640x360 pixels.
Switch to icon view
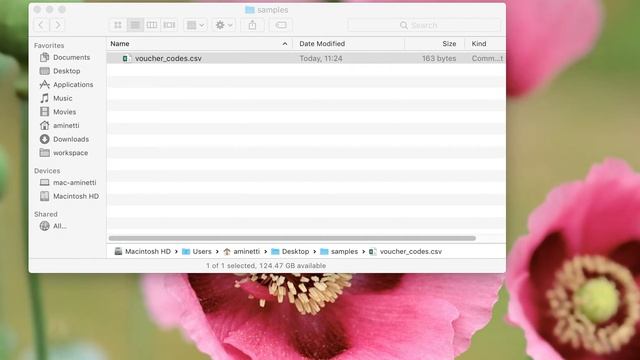tap(118, 25)
